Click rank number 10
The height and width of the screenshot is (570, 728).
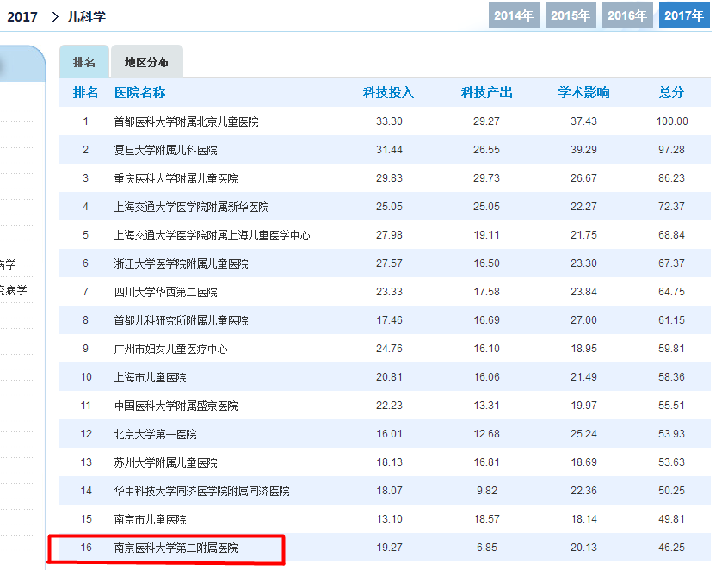86,377
